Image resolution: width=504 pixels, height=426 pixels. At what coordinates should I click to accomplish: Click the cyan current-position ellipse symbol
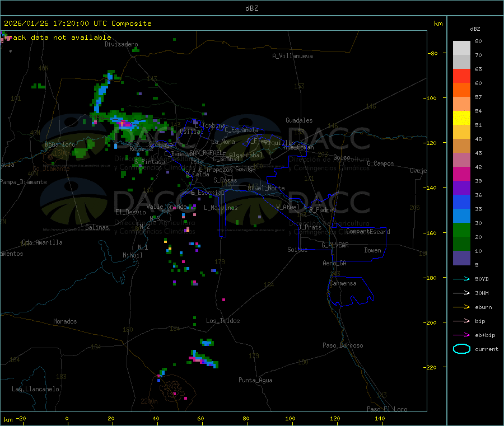click(x=461, y=349)
